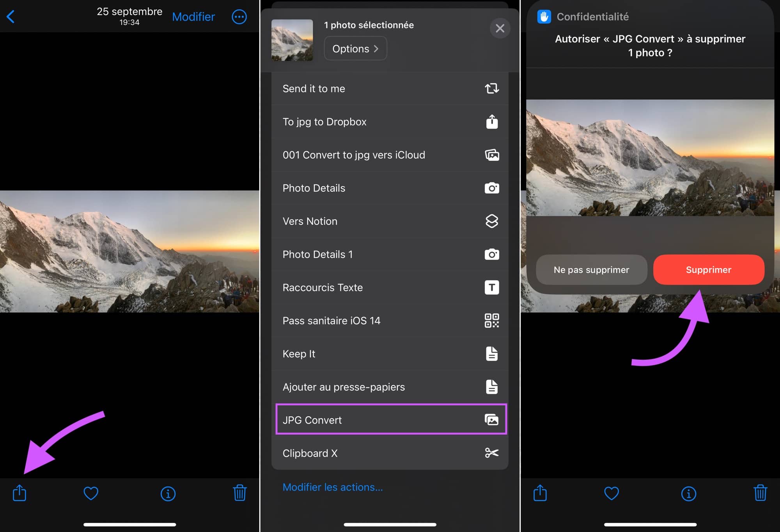Tap the 25 septembre date title
Viewport: 780px width, 532px height.
pyautogui.click(x=129, y=12)
